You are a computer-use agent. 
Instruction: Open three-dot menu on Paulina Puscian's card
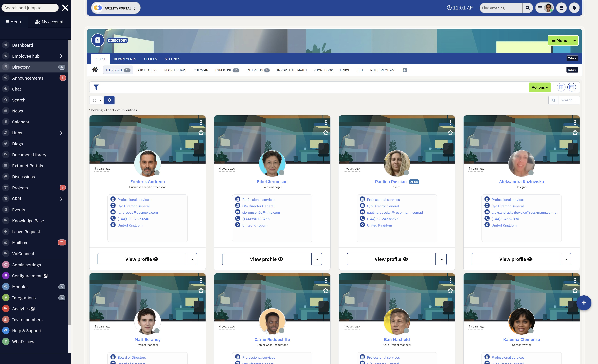(450, 122)
